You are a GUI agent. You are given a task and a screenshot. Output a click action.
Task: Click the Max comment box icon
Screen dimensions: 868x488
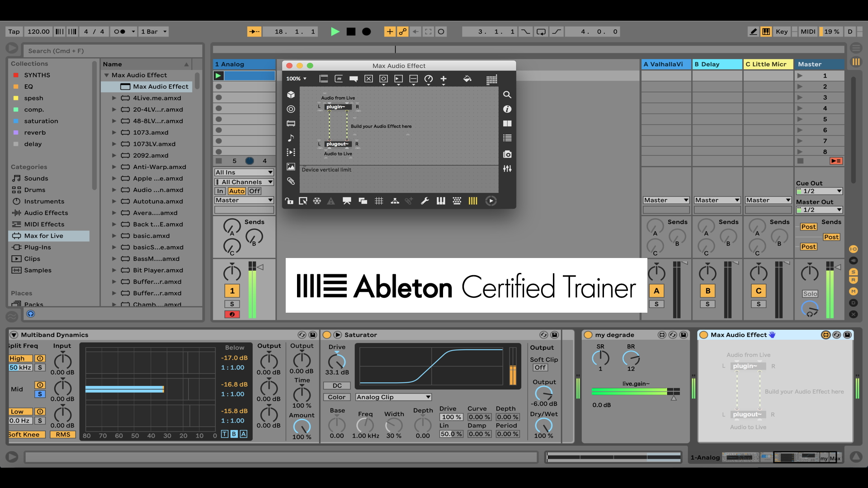(354, 79)
